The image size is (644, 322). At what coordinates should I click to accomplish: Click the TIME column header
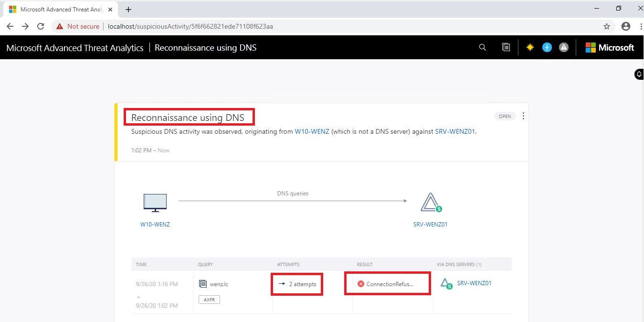[141, 264]
